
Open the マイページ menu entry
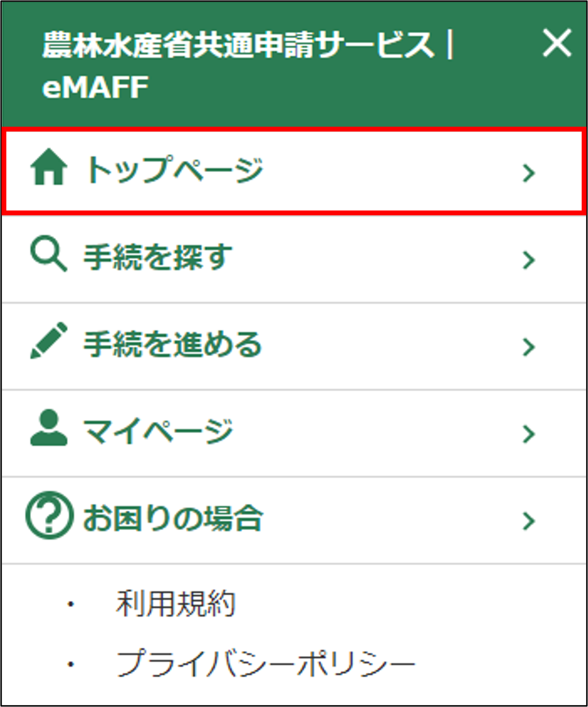158,432
